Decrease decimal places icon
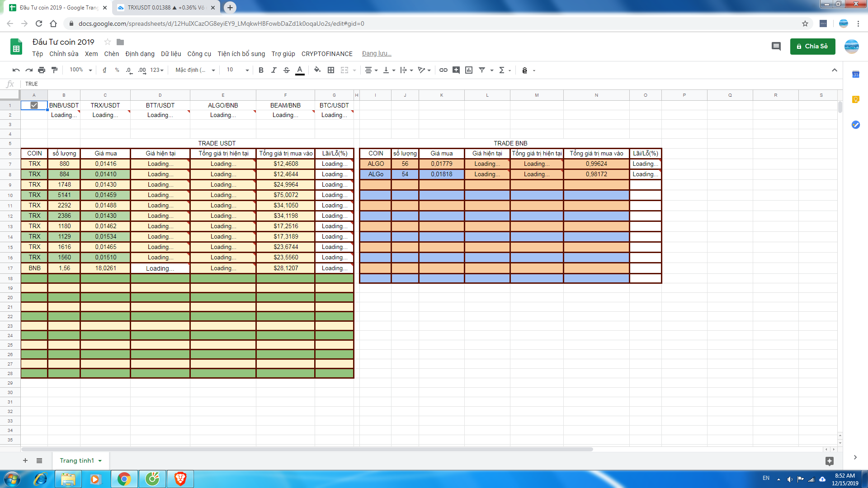Screen dimensions: 868x488 tap(129, 70)
